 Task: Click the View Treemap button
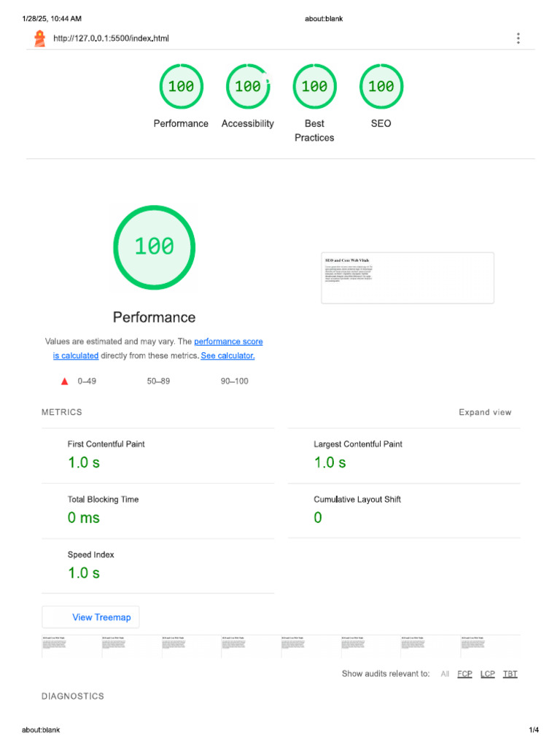click(90, 617)
